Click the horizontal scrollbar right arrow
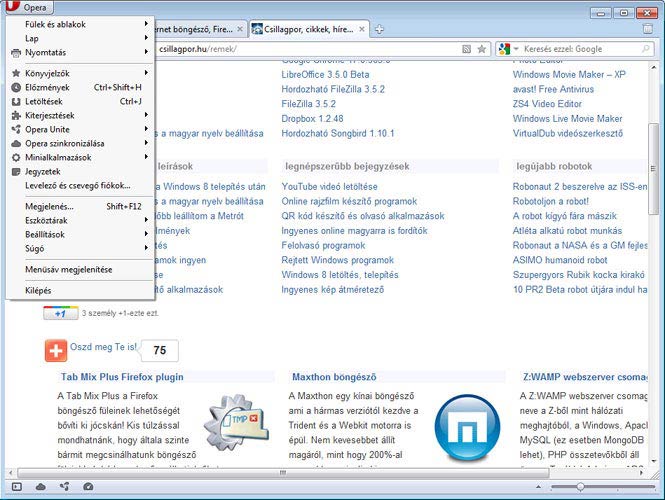The image size is (665, 500). click(642, 473)
